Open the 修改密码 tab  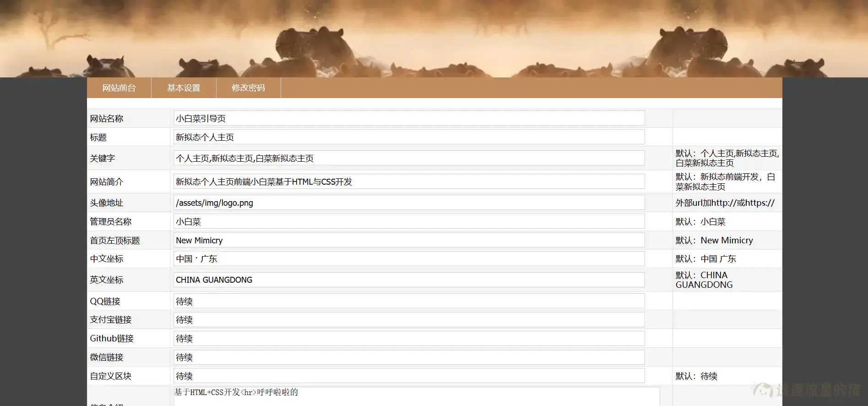pyautogui.click(x=248, y=88)
